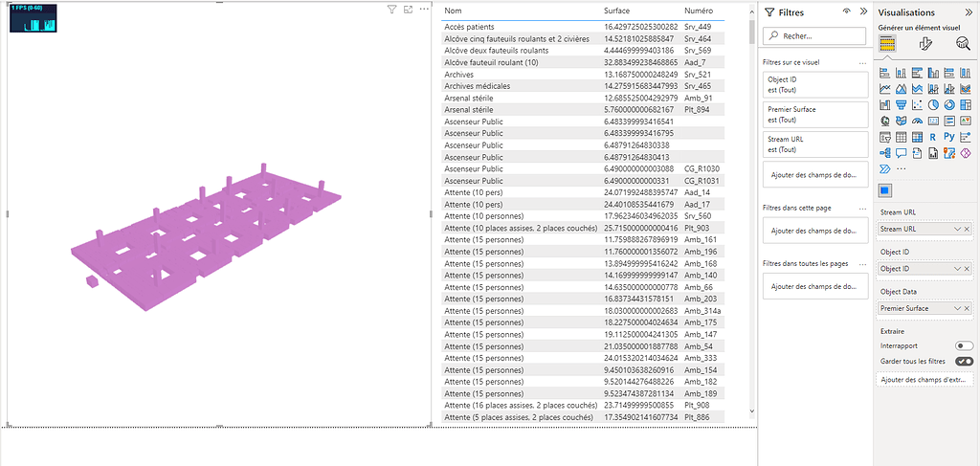Screen dimensions: 980x466
Task: Select the clustered column chart visual
Action: [933, 73]
